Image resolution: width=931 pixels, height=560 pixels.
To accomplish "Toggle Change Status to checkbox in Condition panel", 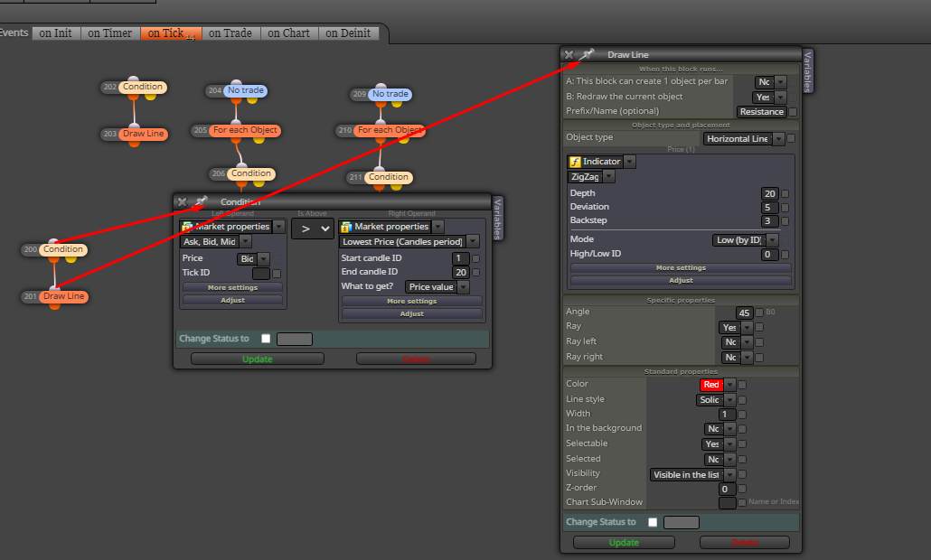I will (x=266, y=339).
